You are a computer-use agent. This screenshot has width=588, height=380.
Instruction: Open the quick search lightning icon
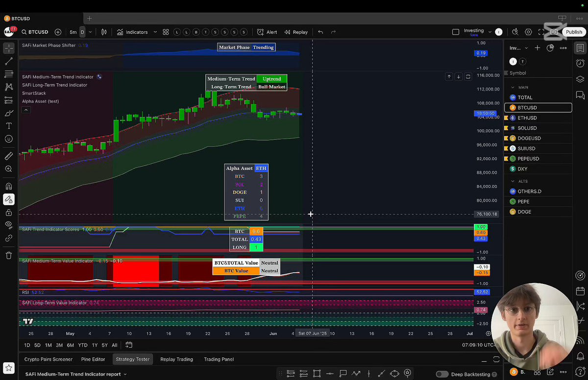tap(515, 32)
